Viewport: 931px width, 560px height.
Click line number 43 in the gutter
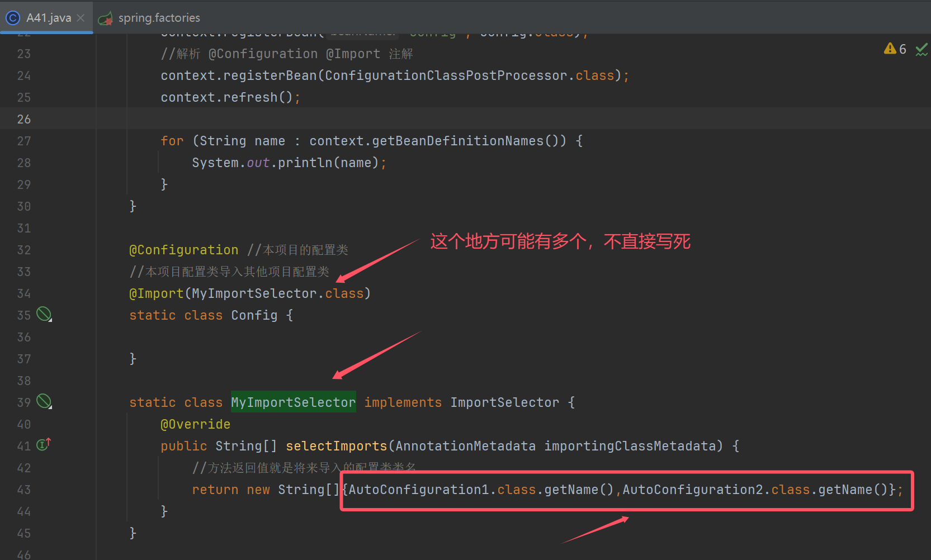(x=24, y=490)
